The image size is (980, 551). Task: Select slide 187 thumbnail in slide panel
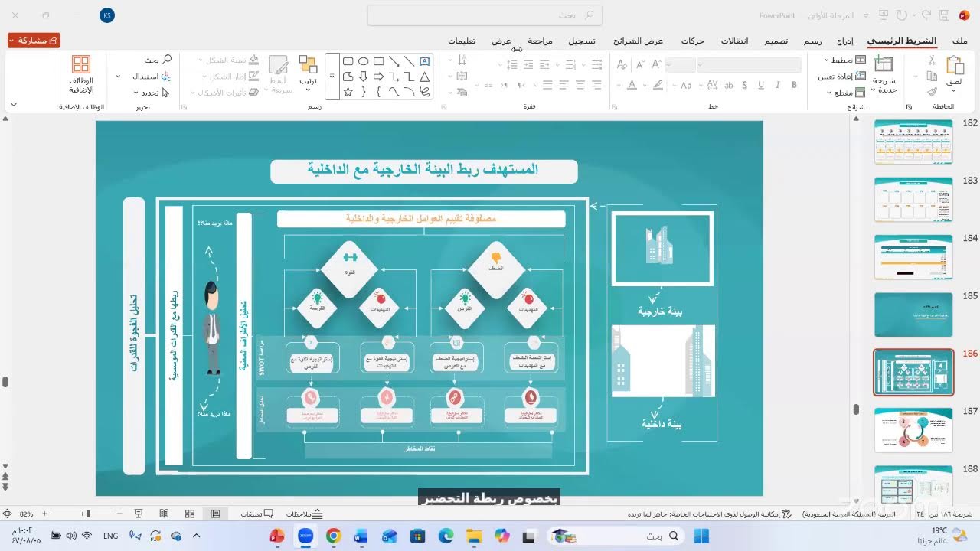(x=913, y=429)
